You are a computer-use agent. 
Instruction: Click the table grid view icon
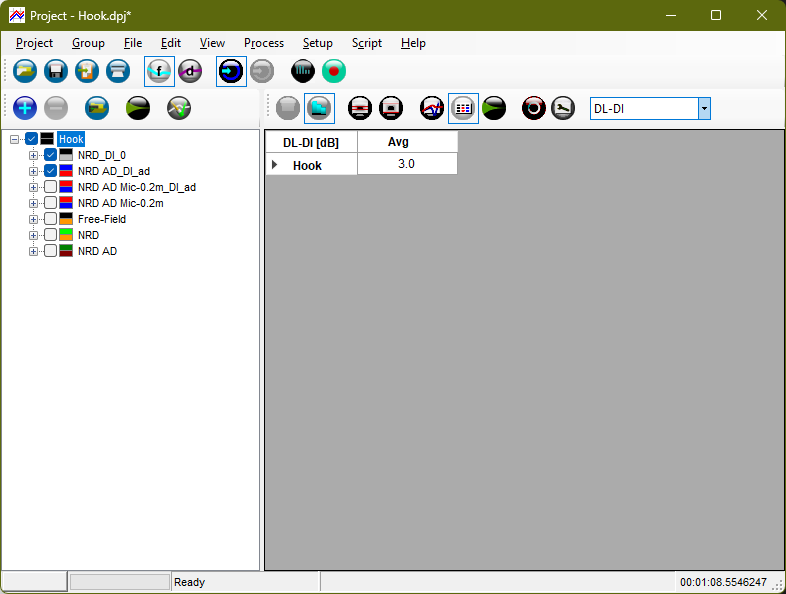click(x=462, y=108)
